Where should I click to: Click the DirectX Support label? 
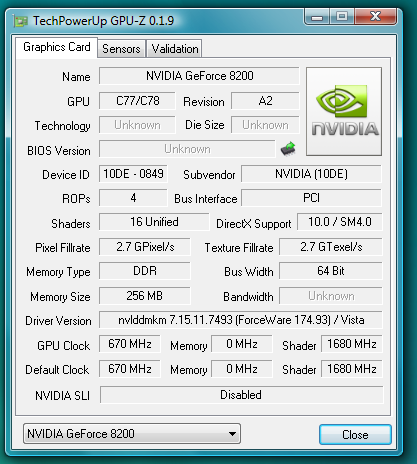click(253, 224)
